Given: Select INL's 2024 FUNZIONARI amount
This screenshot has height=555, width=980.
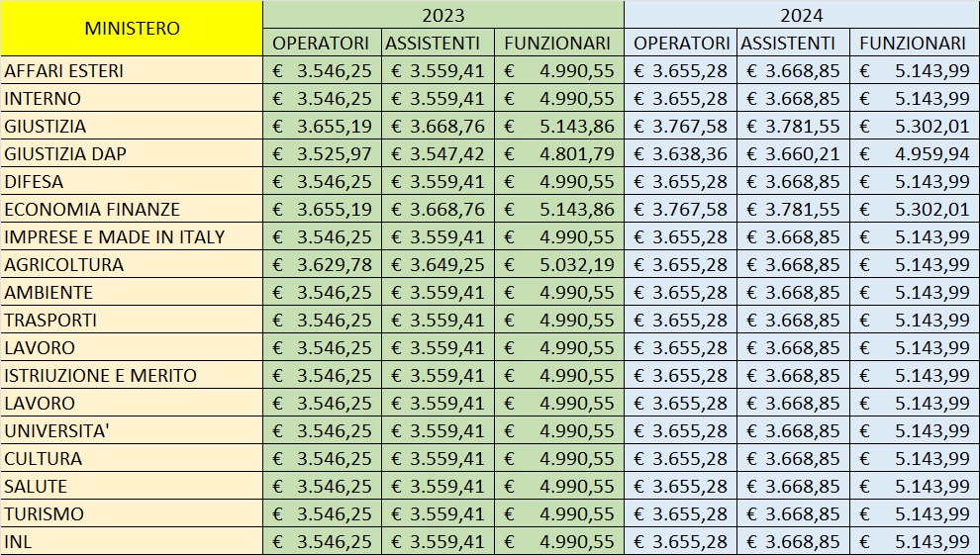Looking at the screenshot, I should pos(915,540).
